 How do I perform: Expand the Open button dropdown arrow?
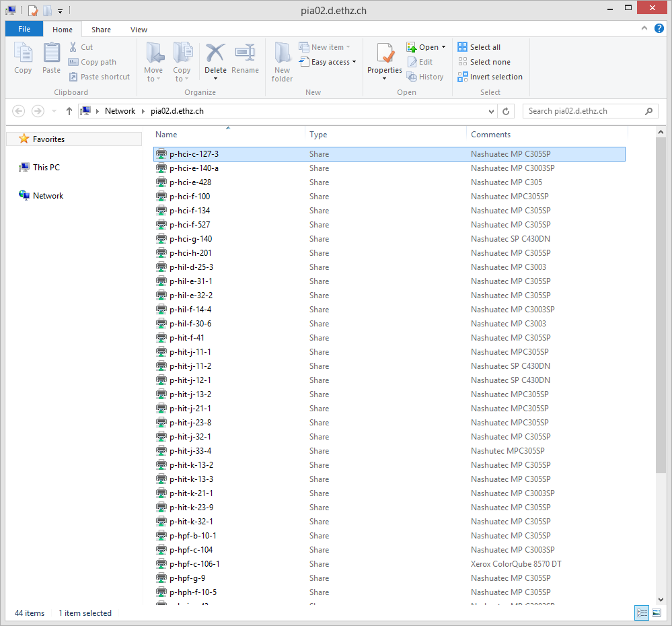point(443,46)
